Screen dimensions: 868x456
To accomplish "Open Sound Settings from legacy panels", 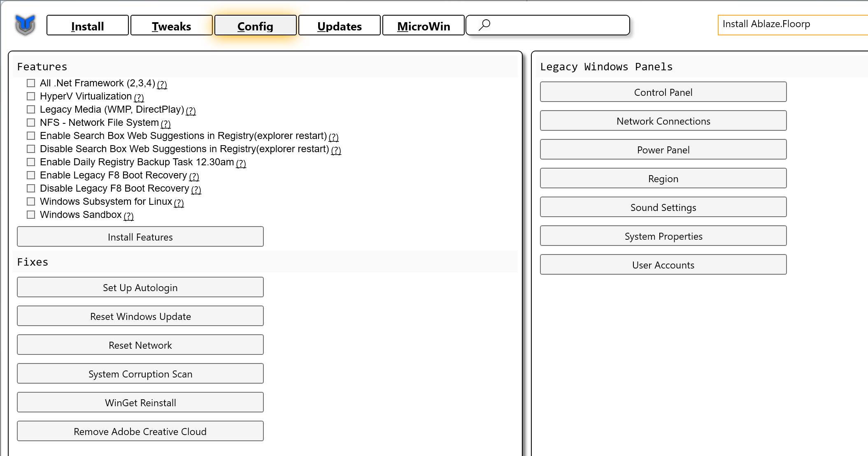I will (663, 207).
